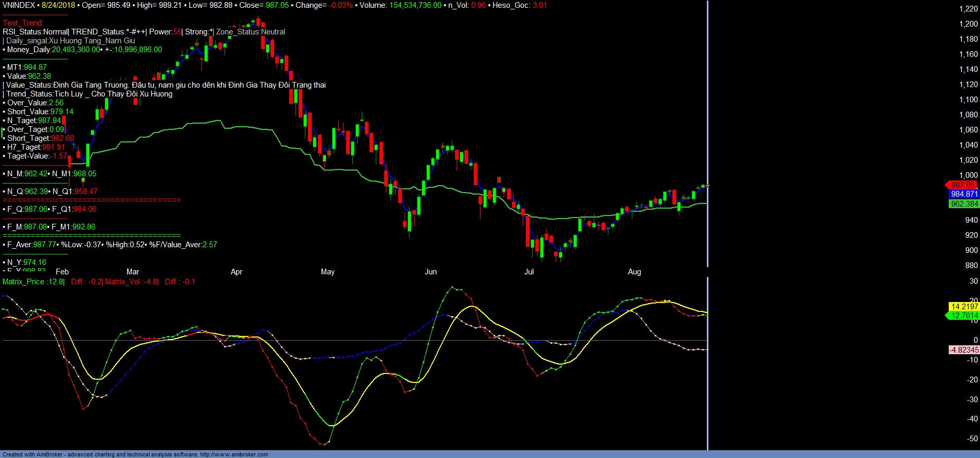Image resolution: width=980 pixels, height=458 pixels.
Task: Open the amibroker.com link in footer
Action: coord(234,454)
